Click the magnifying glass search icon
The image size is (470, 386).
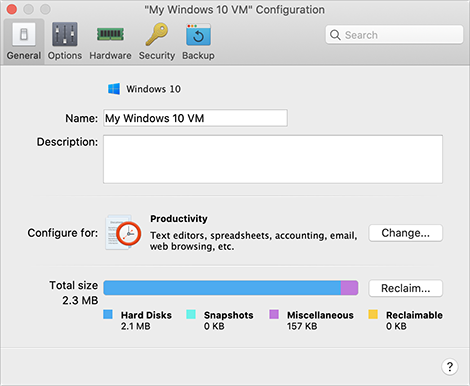[335, 35]
